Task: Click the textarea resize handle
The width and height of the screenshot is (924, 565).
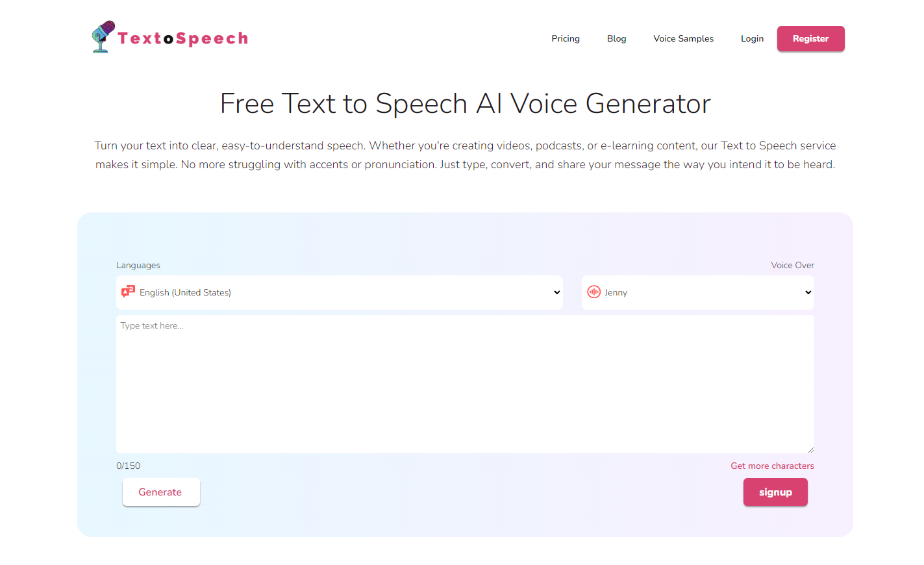Action: coord(810,449)
